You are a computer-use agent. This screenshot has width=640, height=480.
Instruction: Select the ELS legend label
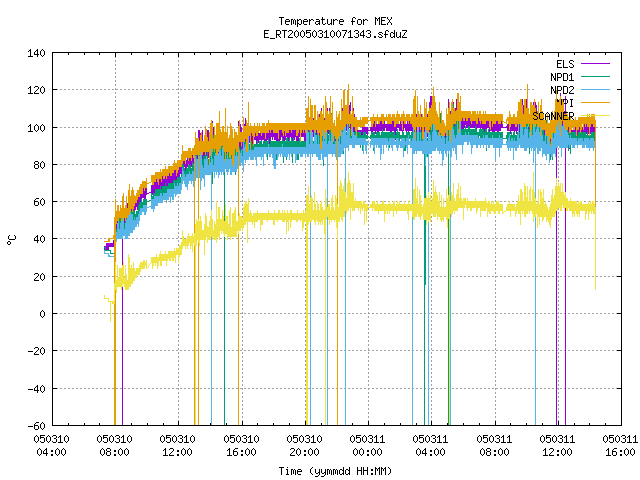565,64
